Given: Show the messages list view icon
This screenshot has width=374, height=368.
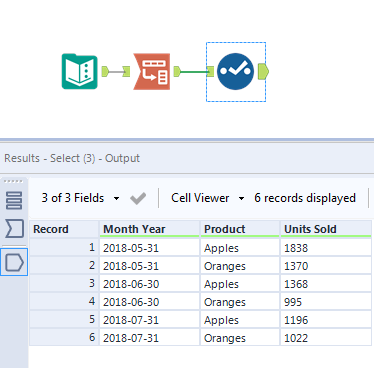Looking at the screenshot, I should [14, 200].
